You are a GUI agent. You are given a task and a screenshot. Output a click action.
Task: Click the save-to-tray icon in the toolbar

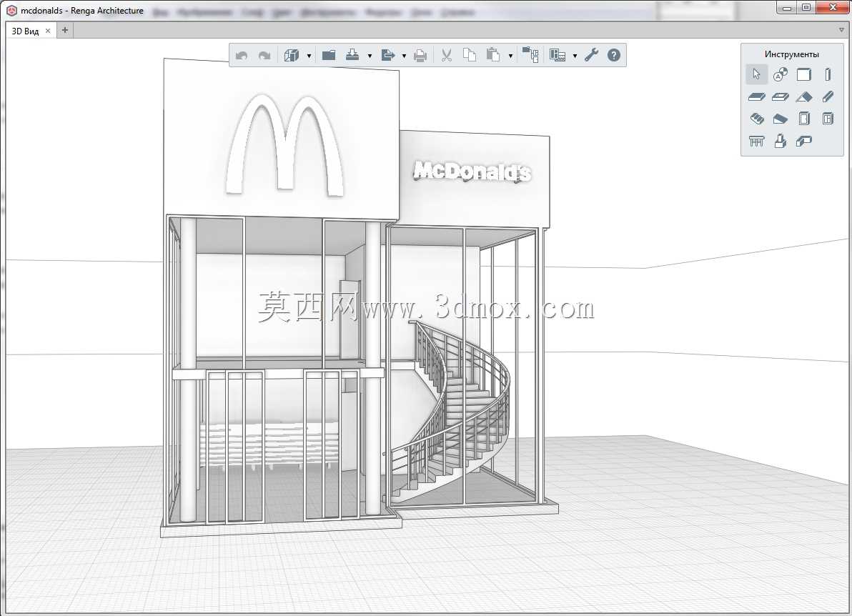coord(352,55)
